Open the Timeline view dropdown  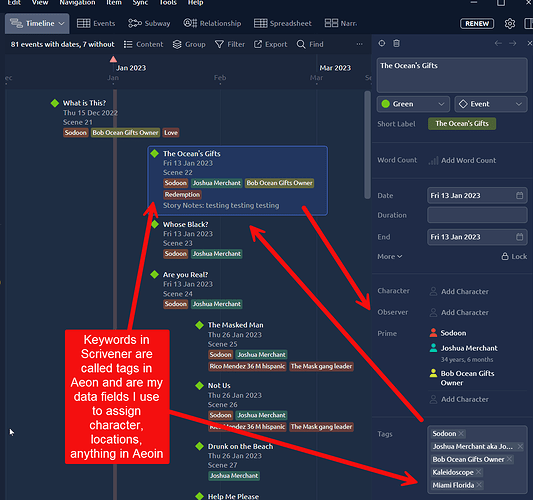pos(37,23)
